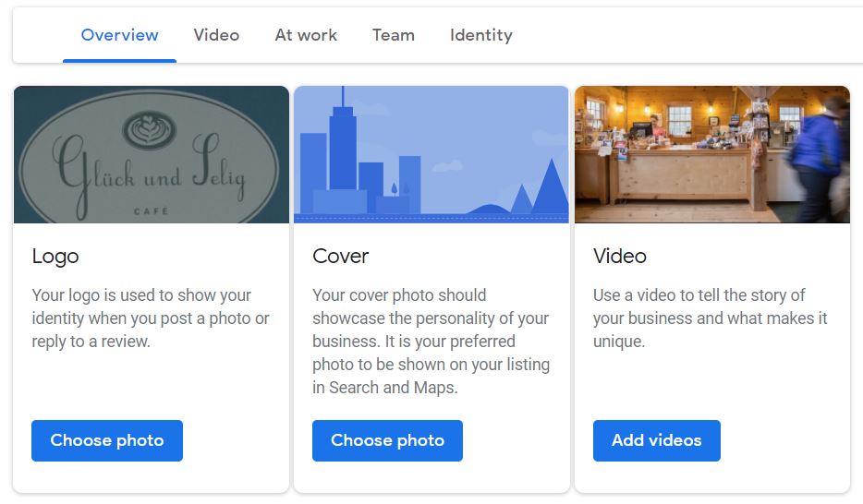Click the Add videos button
Image resolution: width=863 pixels, height=504 pixels.
coord(656,440)
